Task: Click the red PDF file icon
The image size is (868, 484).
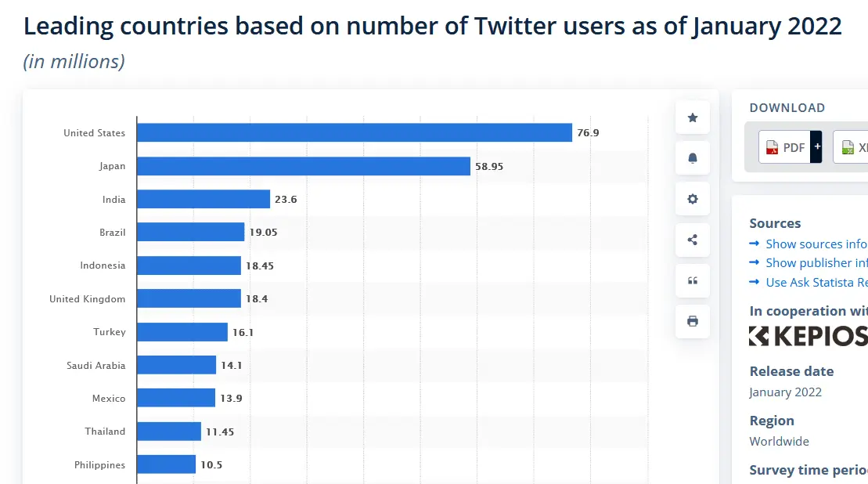Action: (x=772, y=147)
